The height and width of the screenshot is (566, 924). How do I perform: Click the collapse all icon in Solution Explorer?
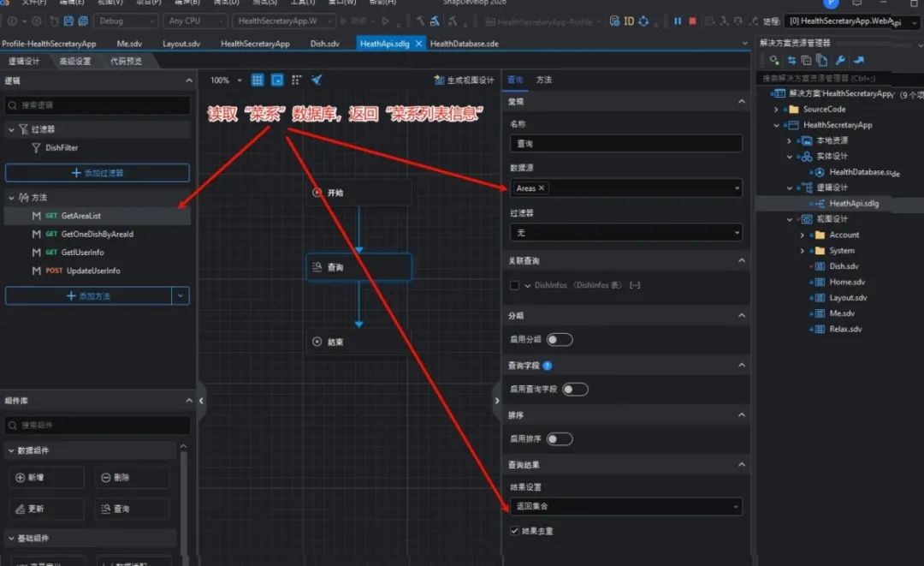[x=806, y=60]
